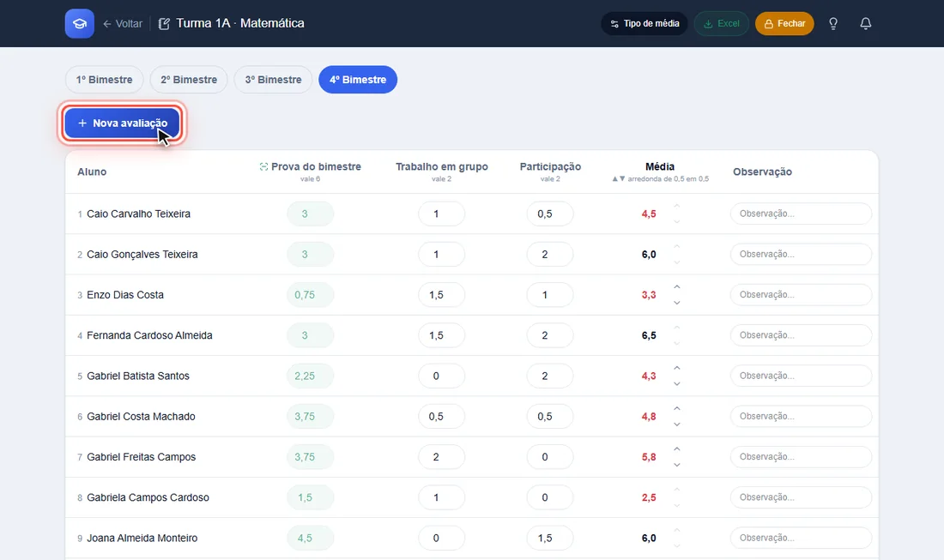Click the scan icon beside Prova do bimestre

point(263,166)
